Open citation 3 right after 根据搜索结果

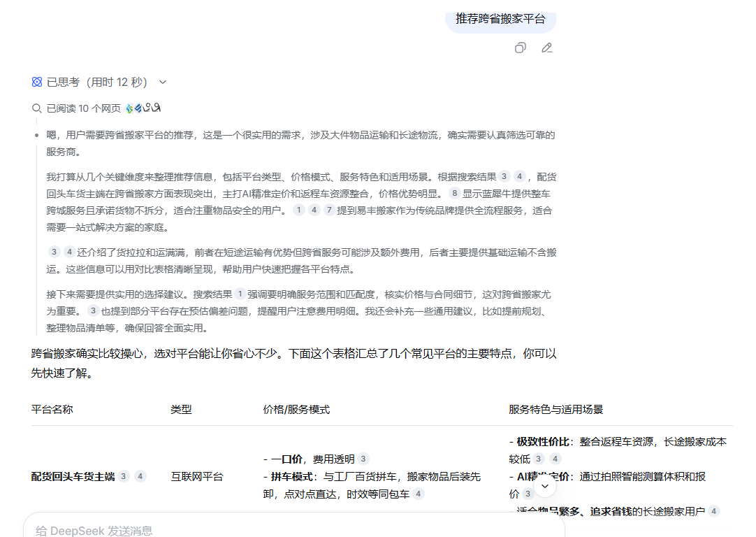point(504,177)
